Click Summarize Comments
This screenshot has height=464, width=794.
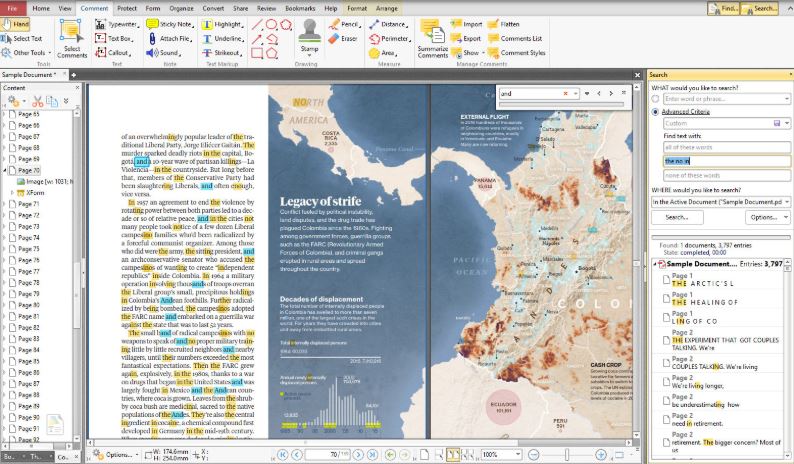432,39
